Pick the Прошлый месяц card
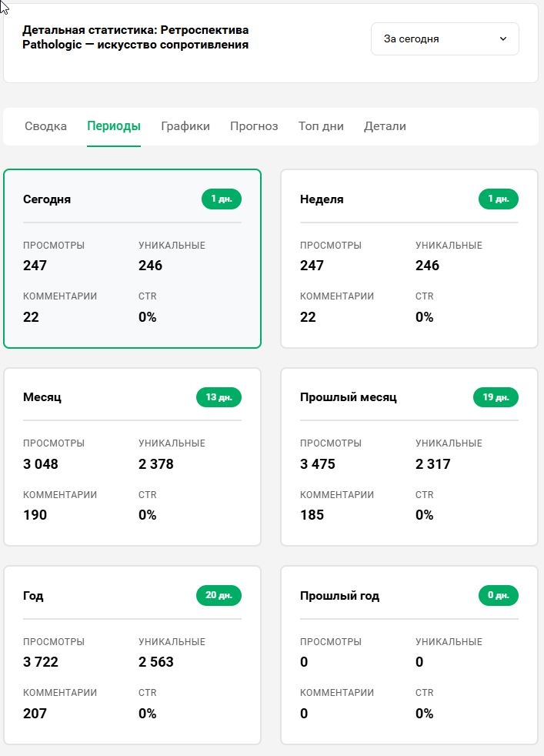Image resolution: width=544 pixels, height=756 pixels. point(409,457)
